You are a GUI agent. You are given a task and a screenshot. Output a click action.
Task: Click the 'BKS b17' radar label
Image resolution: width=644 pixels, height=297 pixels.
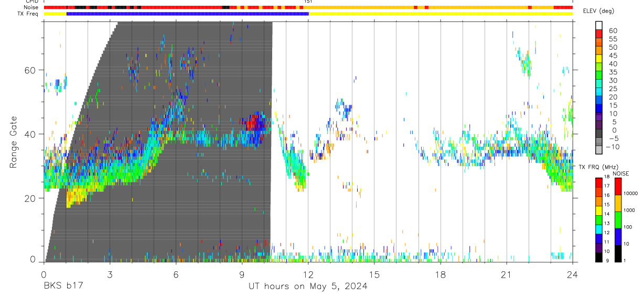pyautogui.click(x=63, y=286)
